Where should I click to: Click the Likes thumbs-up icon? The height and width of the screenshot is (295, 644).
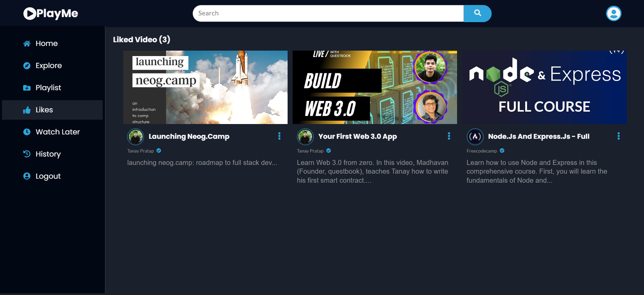(x=27, y=110)
